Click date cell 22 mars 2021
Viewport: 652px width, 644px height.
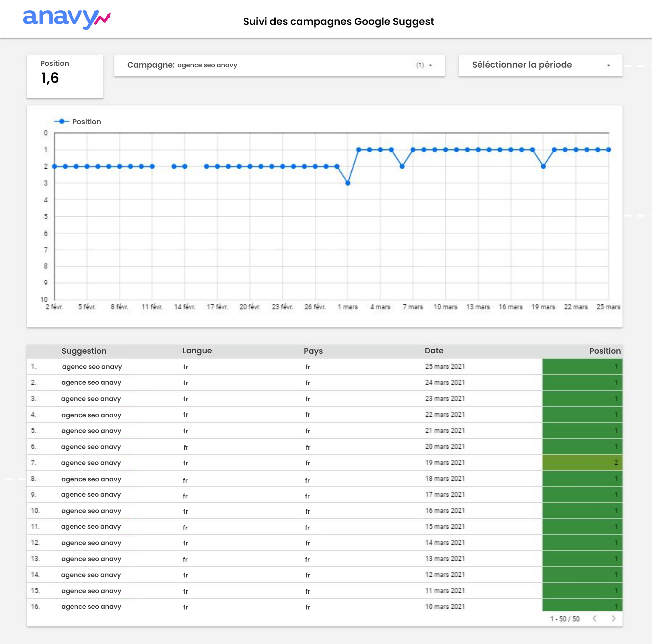coord(445,415)
